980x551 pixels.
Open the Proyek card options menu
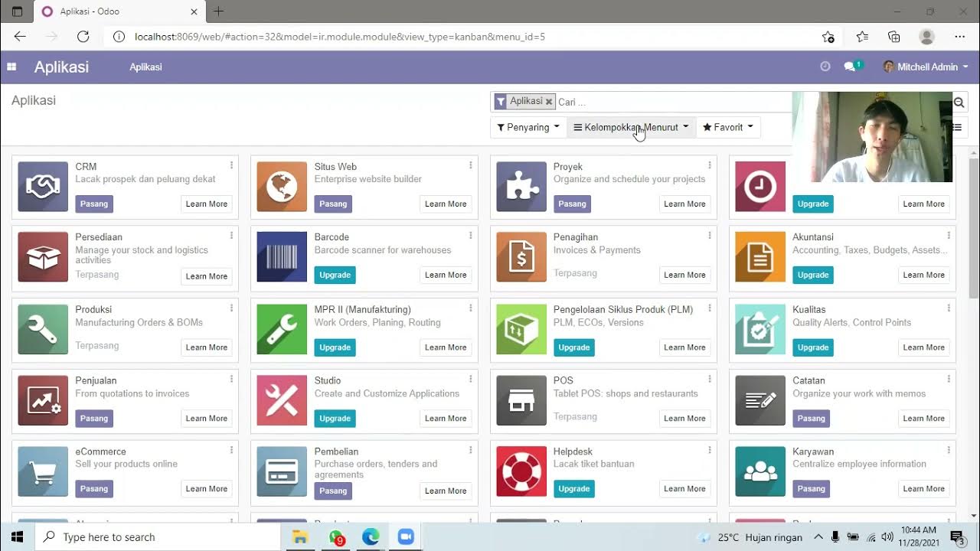tap(710, 165)
